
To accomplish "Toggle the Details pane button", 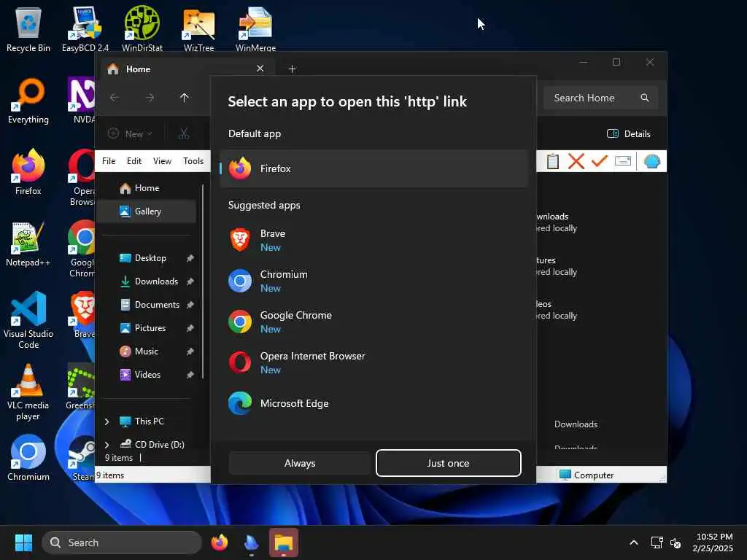I will (629, 134).
